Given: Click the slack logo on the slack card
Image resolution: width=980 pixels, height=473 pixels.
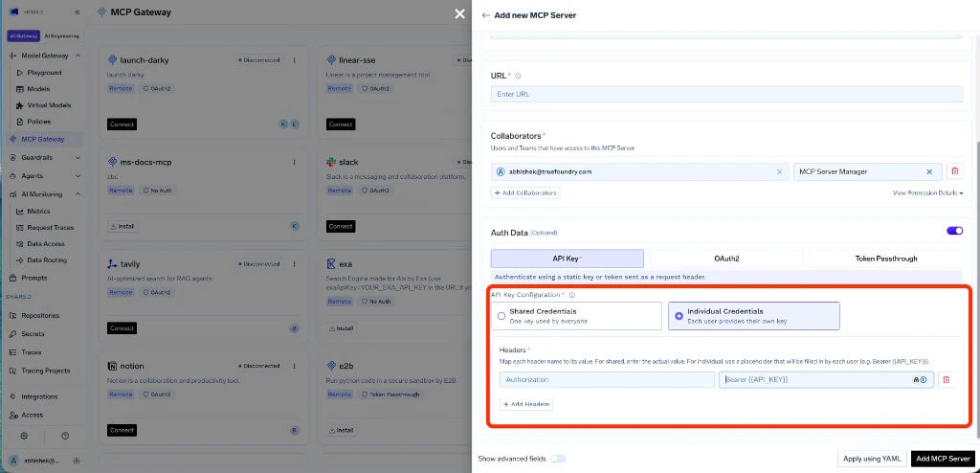Looking at the screenshot, I should pos(331,162).
